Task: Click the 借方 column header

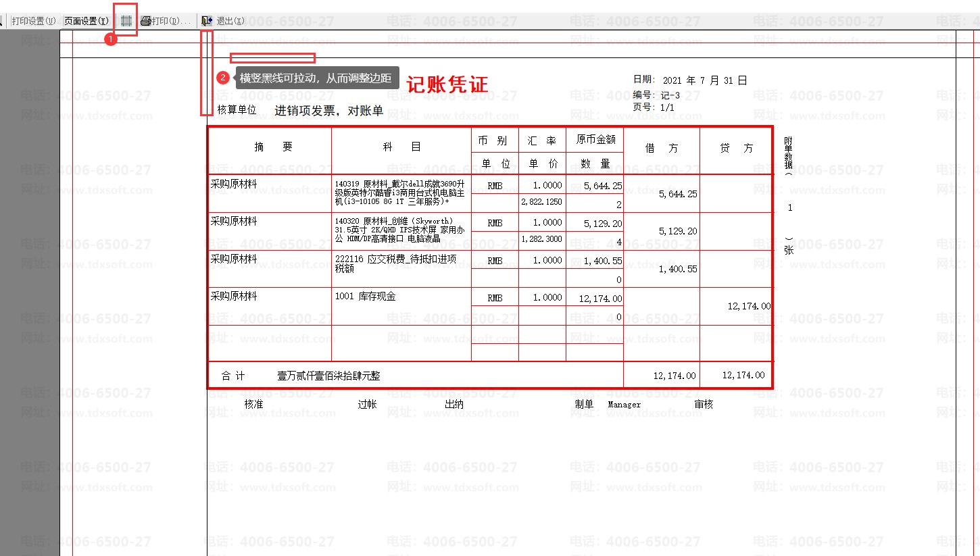Action: point(661,148)
